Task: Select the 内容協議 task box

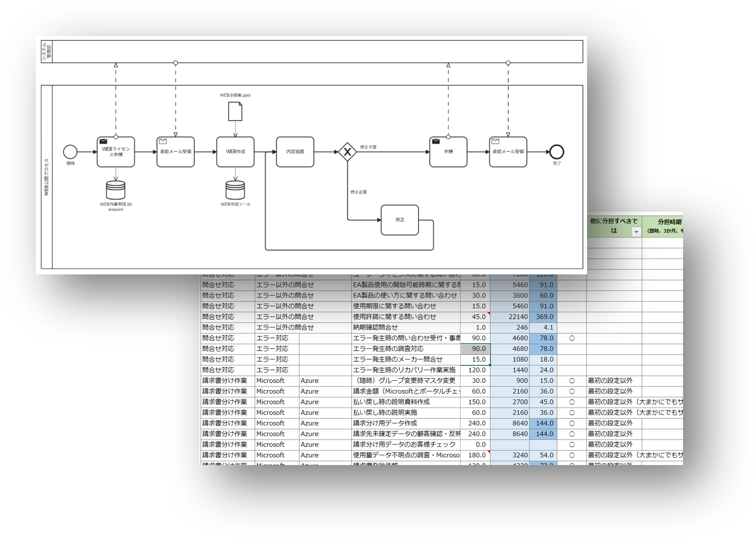Action: [x=295, y=152]
